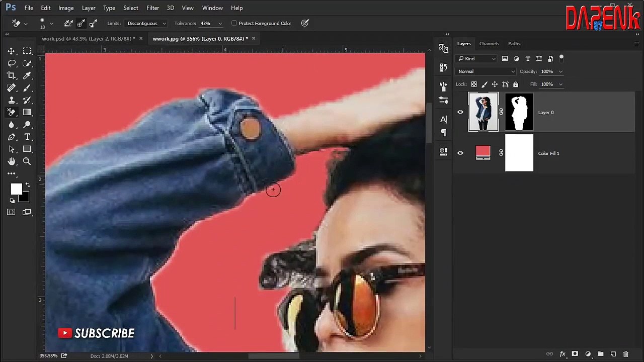Open the Filter menu

[x=152, y=8]
